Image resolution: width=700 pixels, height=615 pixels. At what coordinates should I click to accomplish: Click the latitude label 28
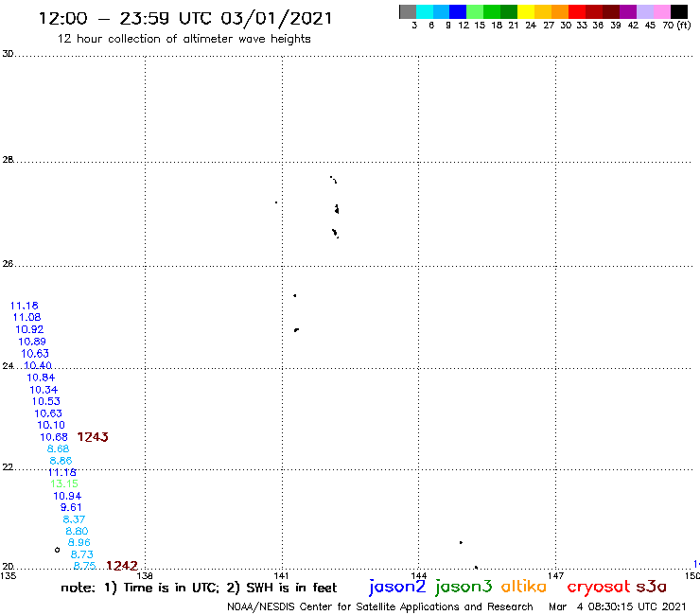tap(8, 160)
